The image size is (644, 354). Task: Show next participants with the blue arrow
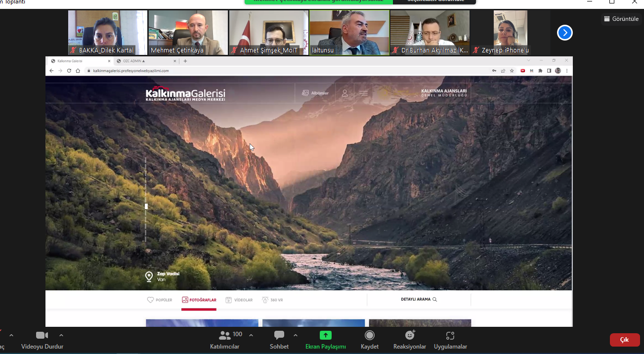(564, 33)
